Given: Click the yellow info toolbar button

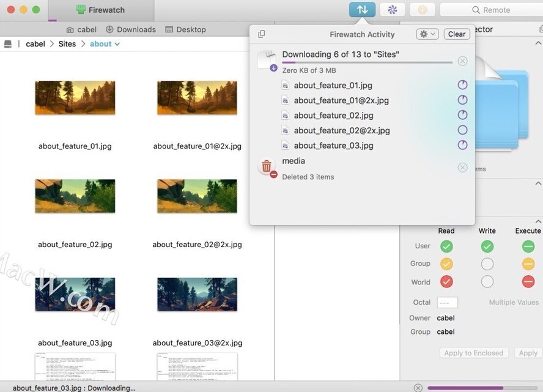Looking at the screenshot, I should [x=423, y=10].
